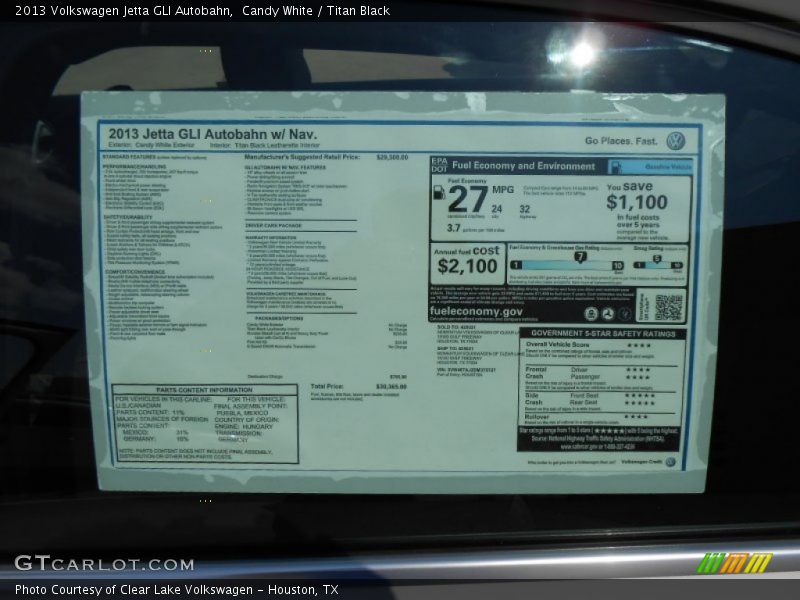This screenshot has width=800, height=600.
Task: Select the smog rating marker 5
Action: coord(657,259)
